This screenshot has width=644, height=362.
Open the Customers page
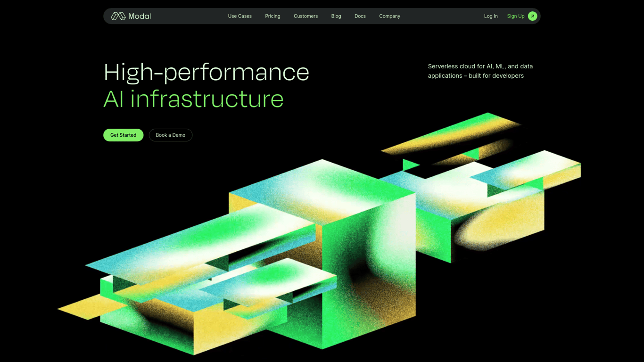point(305,16)
